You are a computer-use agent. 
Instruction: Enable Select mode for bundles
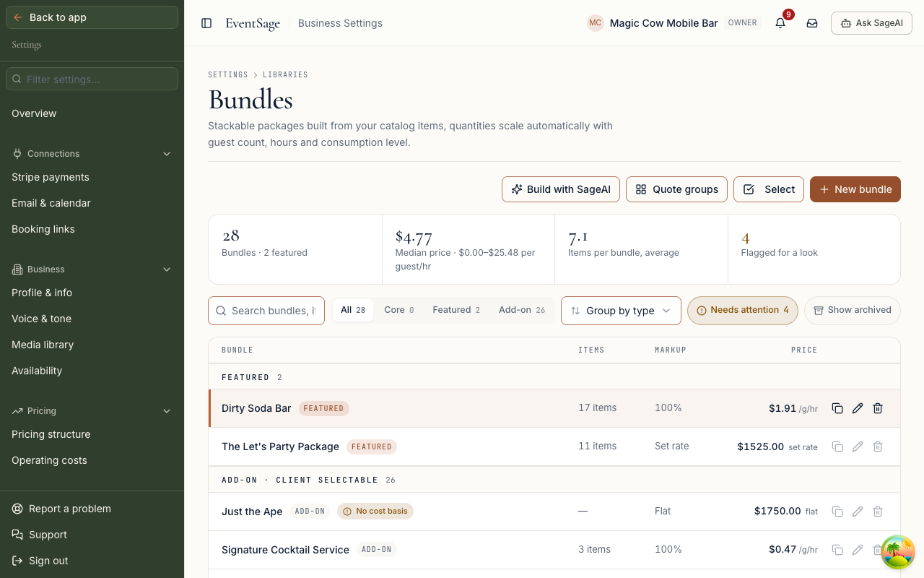pos(769,189)
